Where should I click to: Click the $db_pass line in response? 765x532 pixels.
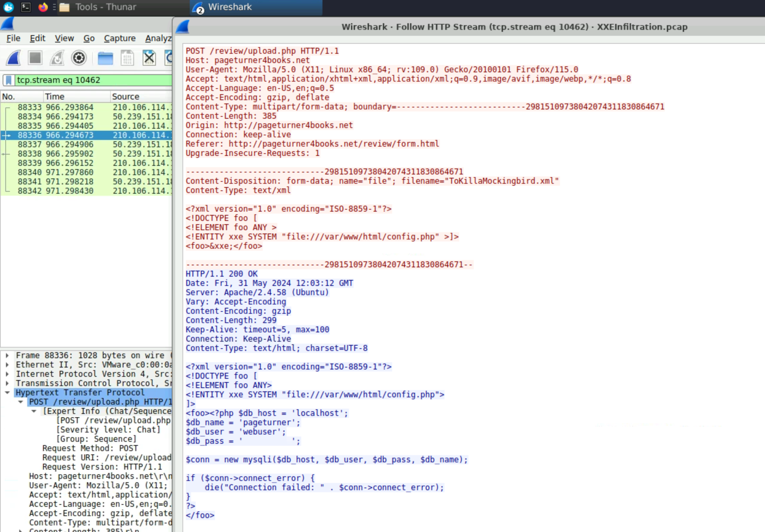pos(243,441)
